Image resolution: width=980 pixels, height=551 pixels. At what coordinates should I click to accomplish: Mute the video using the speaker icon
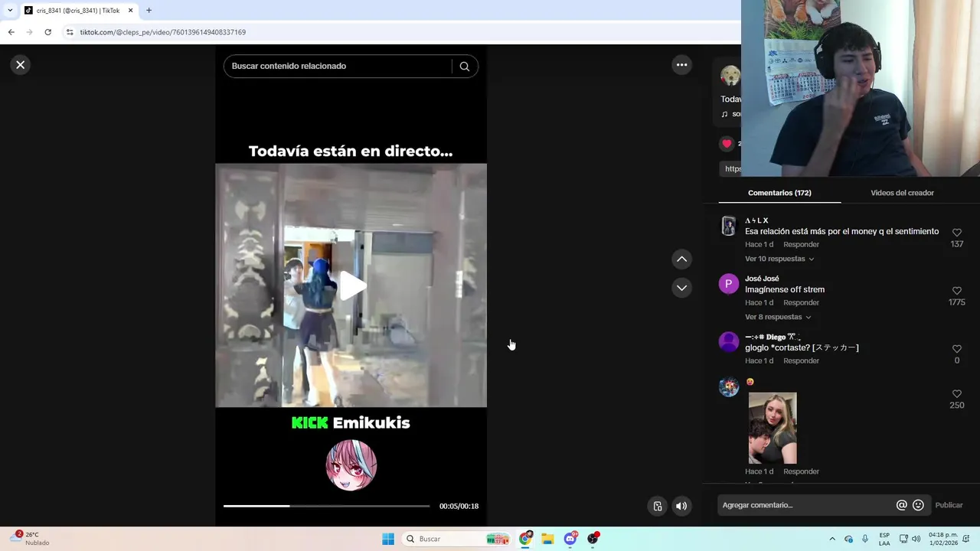pos(681,506)
